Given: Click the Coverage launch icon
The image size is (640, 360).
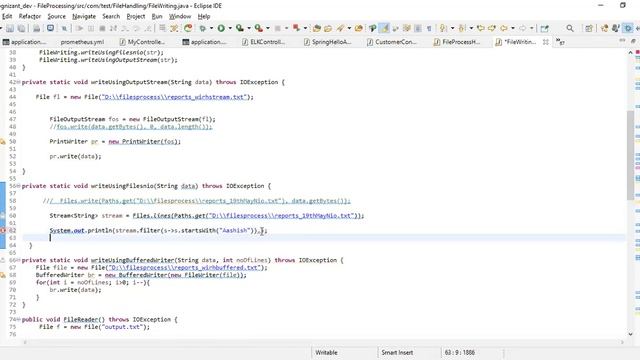Looking at the screenshot, I should (240, 28).
